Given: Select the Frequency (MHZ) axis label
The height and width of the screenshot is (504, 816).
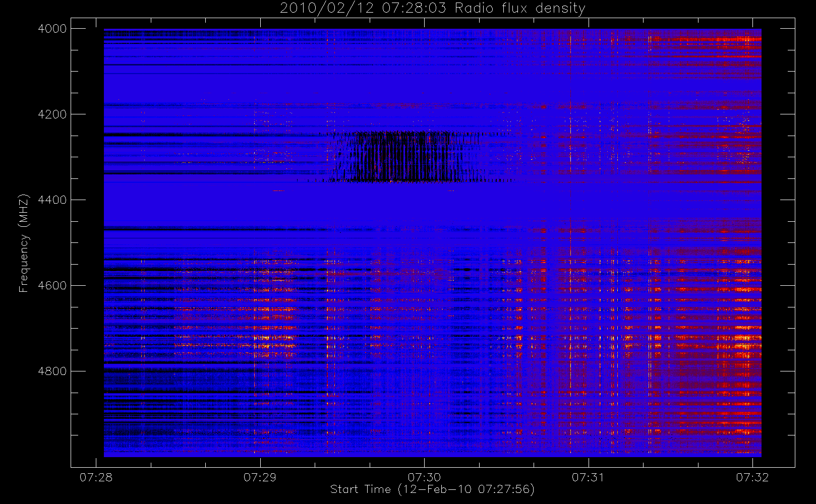Looking at the screenshot, I should 24,243.
